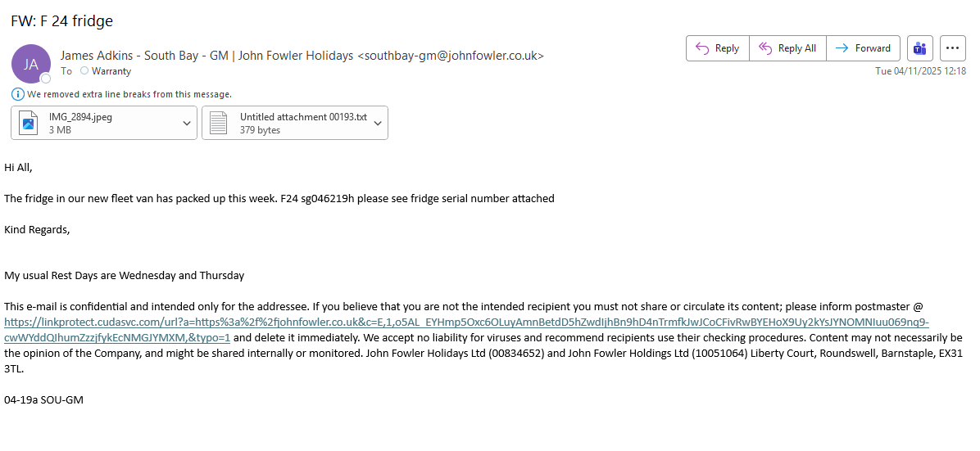Image resolution: width=980 pixels, height=451 pixels.
Task: Expand dropdown arrow for Untitled attachment 00193.txt
Action: click(x=378, y=124)
